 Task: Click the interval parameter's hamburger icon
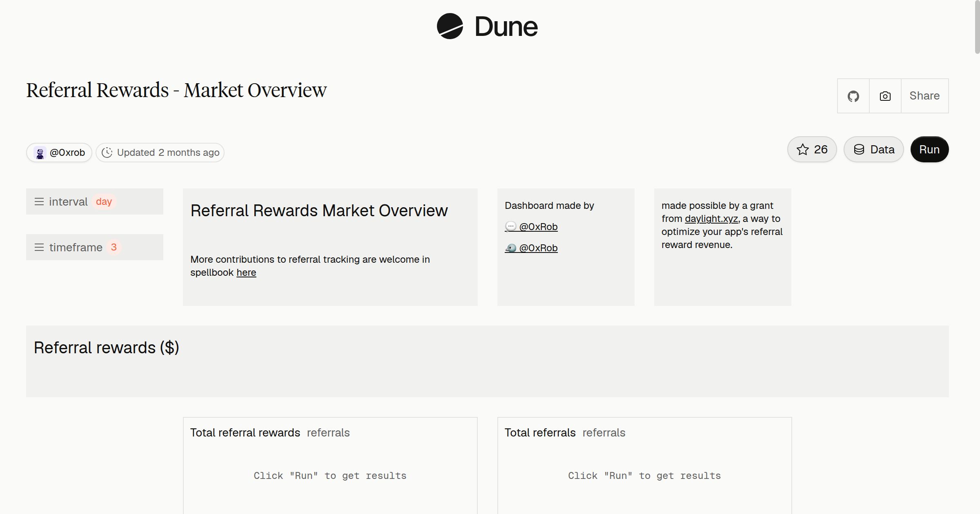(x=39, y=202)
